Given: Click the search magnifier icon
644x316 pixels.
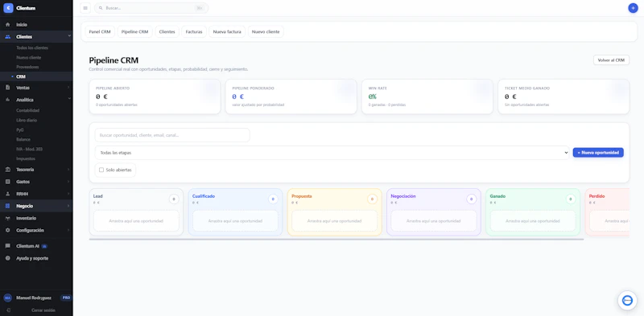Looking at the screenshot, I should coord(101,8).
